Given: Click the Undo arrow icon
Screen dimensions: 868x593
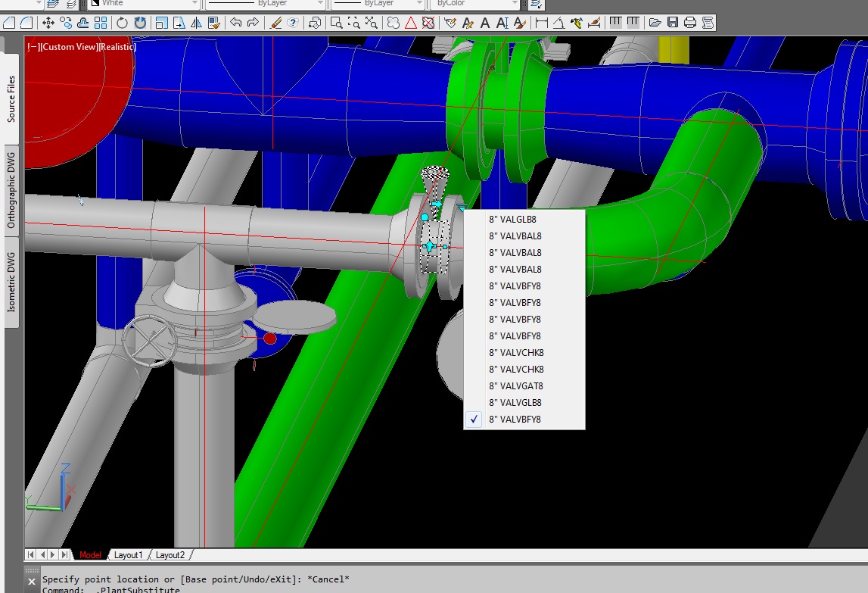Looking at the screenshot, I should (235, 23).
